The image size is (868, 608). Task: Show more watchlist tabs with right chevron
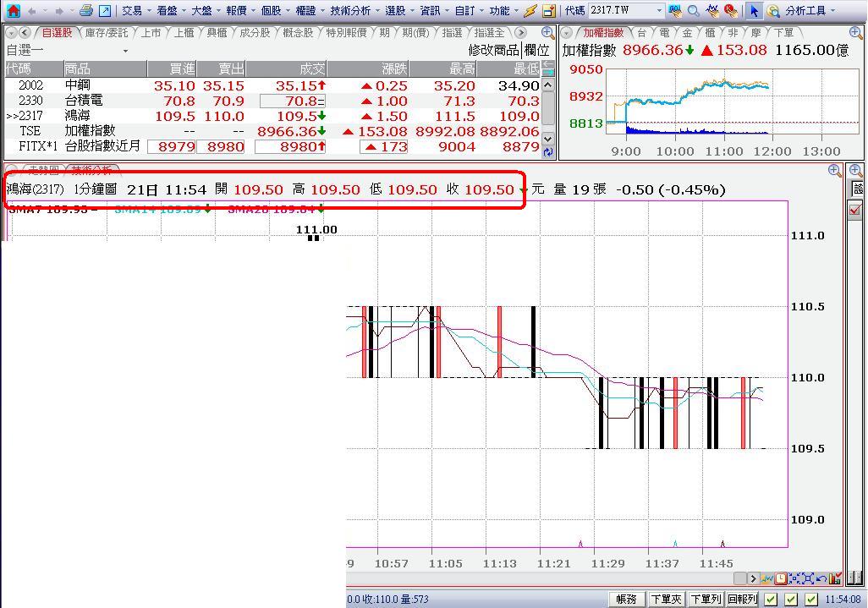(x=520, y=33)
